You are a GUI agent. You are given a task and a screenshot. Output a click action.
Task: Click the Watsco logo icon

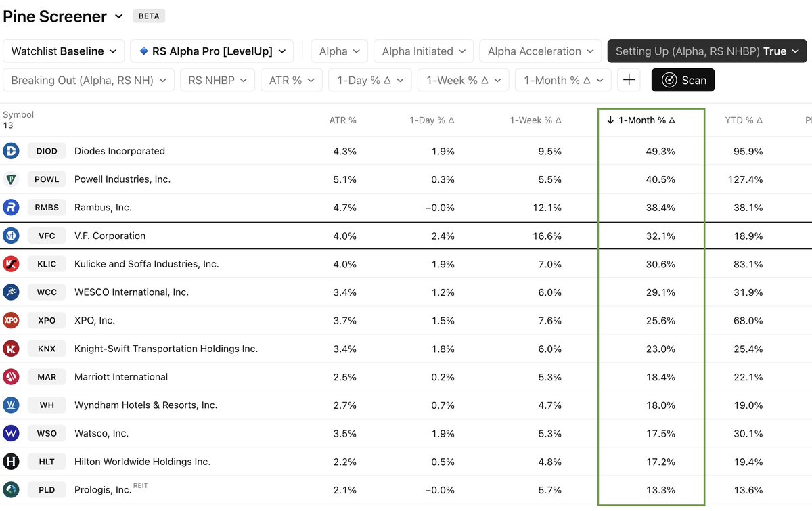coord(11,433)
